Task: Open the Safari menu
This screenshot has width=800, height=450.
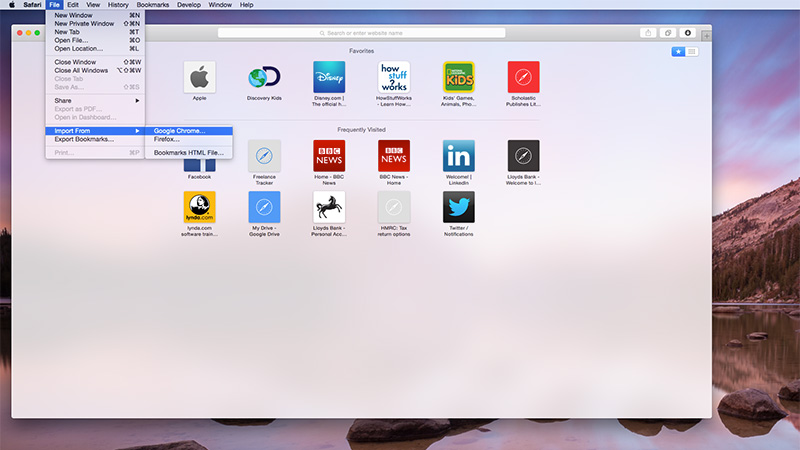Action: (32, 5)
